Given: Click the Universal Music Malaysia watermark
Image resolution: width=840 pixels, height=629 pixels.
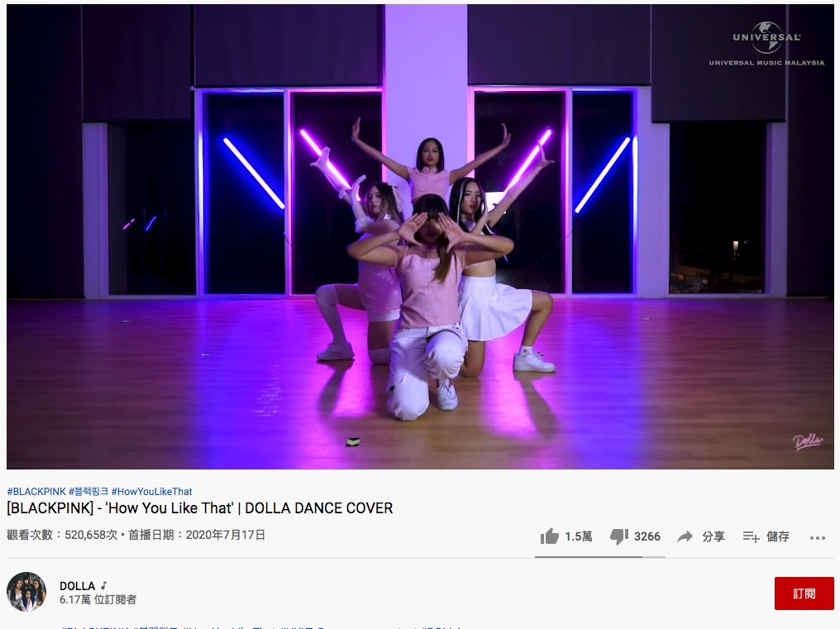Looking at the screenshot, I should (x=766, y=44).
